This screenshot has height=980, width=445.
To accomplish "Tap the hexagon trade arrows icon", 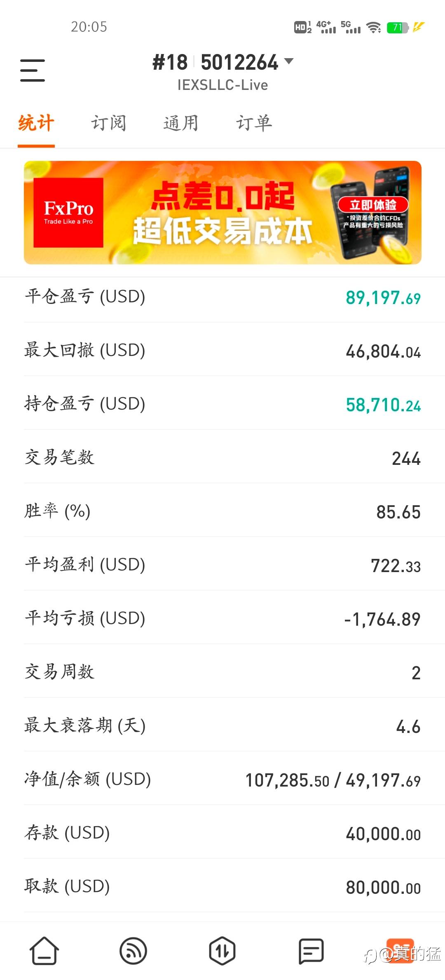I will point(222,951).
